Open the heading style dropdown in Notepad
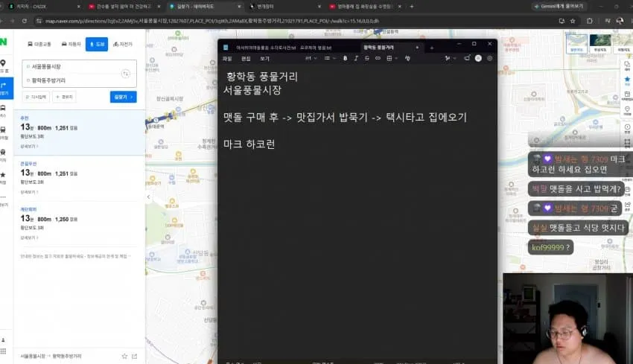633x364 pixels. point(311,58)
